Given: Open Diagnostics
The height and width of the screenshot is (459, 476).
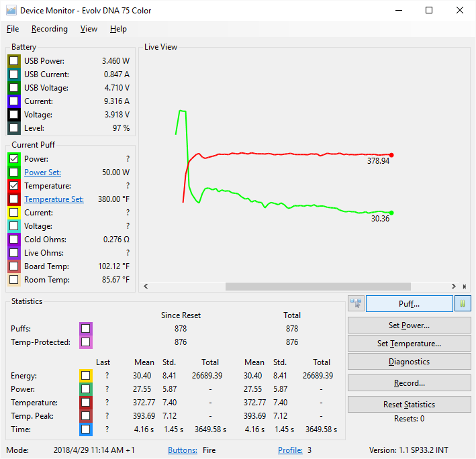Looking at the screenshot, I should (410, 362).
